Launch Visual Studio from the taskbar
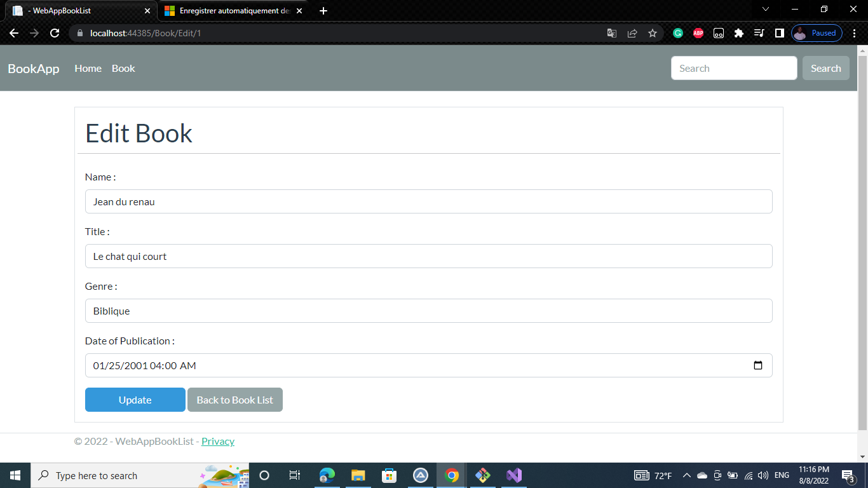The image size is (868, 488). [514, 475]
